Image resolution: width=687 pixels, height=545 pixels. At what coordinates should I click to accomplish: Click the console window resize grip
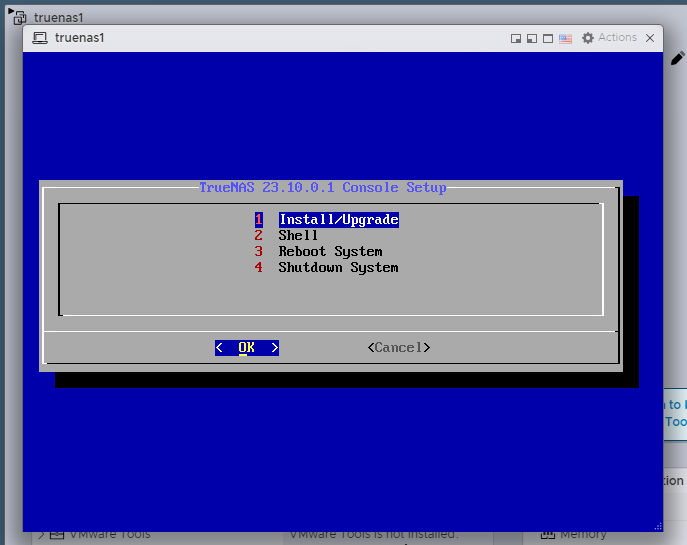pos(658,525)
